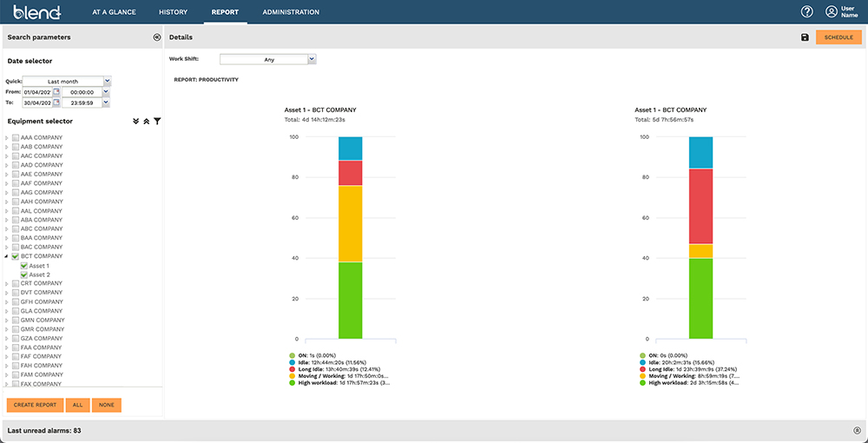868x443 pixels.
Task: Uncheck the Asset 2 checkbox
Action: tap(23, 274)
